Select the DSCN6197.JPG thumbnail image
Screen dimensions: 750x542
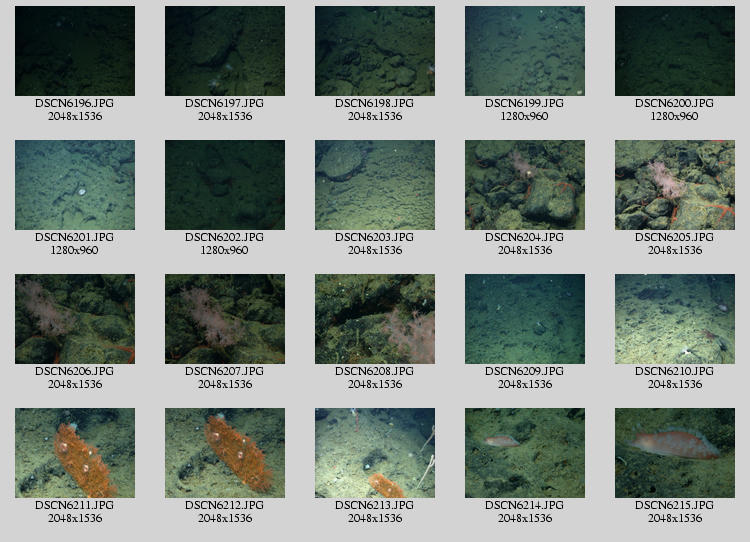coord(225,51)
